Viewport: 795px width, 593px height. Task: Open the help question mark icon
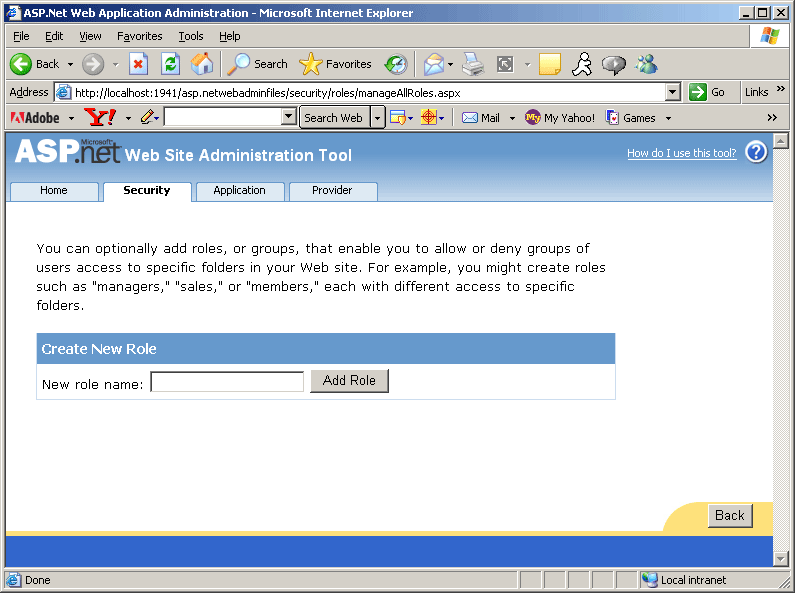click(x=756, y=153)
